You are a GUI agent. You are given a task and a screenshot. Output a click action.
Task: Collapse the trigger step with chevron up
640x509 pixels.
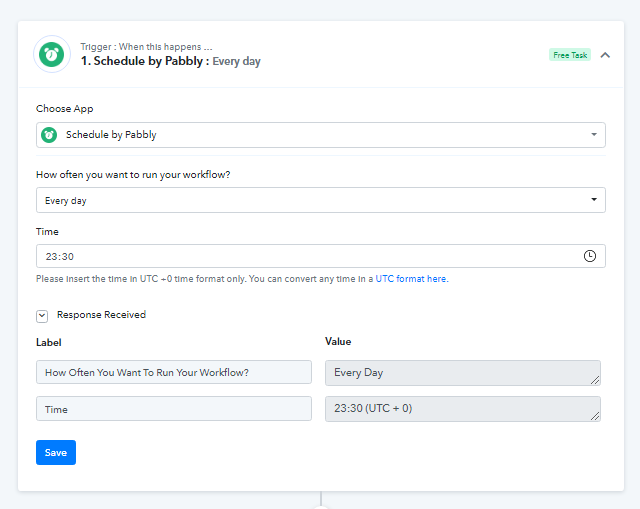pos(605,55)
